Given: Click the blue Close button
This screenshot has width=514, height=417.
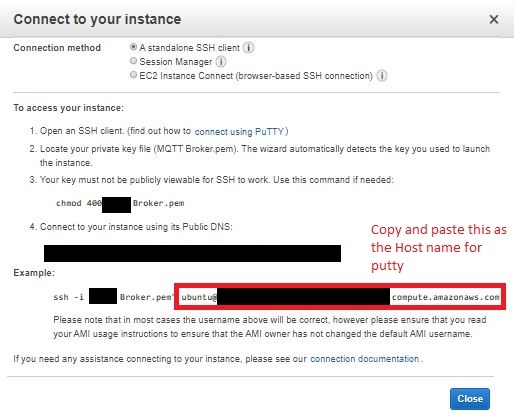Looking at the screenshot, I should coord(470,399).
